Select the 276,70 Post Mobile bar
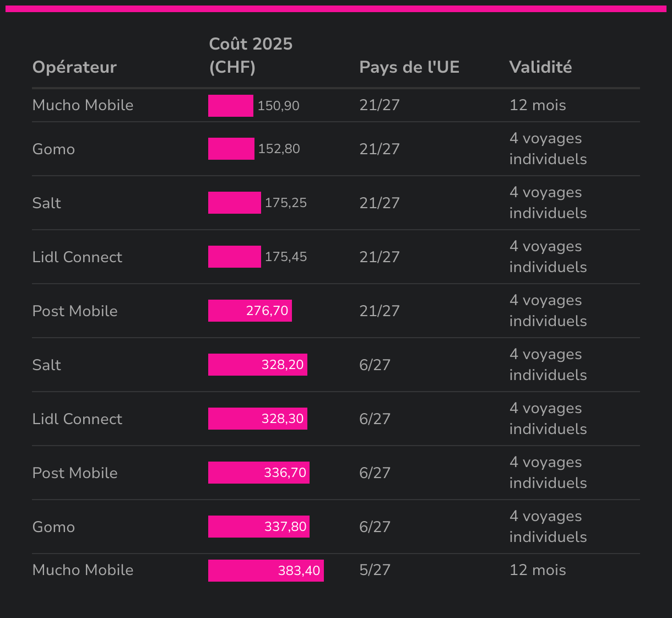Image resolution: width=672 pixels, height=618 pixels. 250,311
